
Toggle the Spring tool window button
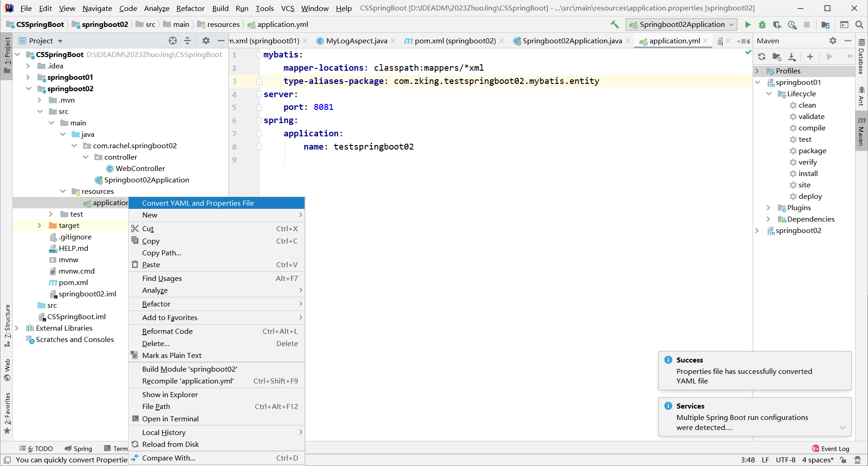78,449
